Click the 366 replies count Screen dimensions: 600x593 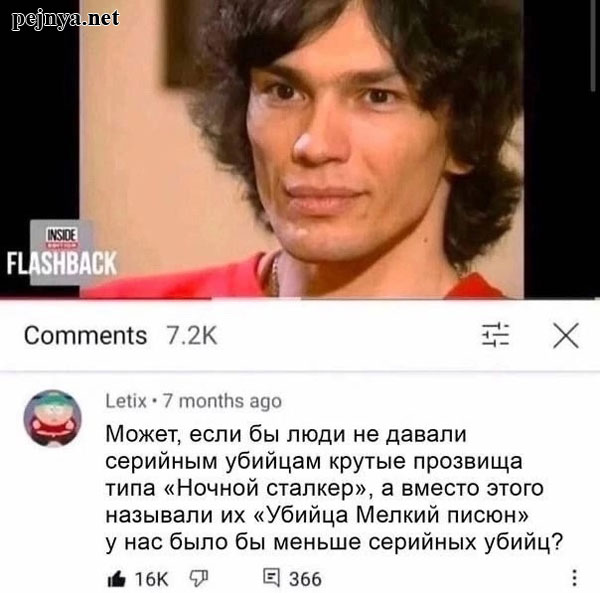pos(305,579)
